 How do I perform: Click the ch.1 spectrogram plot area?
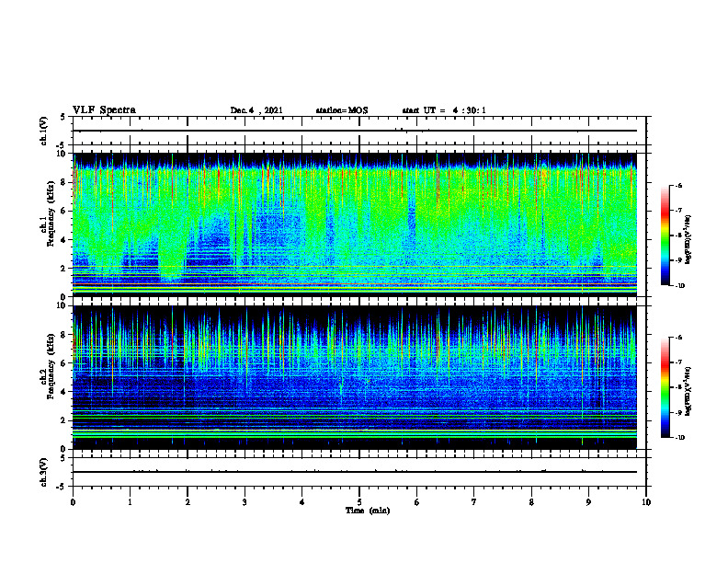tap(355, 224)
